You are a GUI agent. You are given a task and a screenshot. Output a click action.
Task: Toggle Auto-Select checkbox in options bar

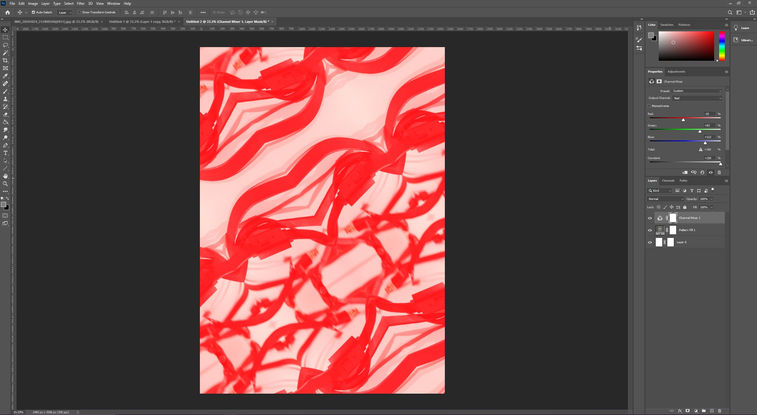click(33, 13)
